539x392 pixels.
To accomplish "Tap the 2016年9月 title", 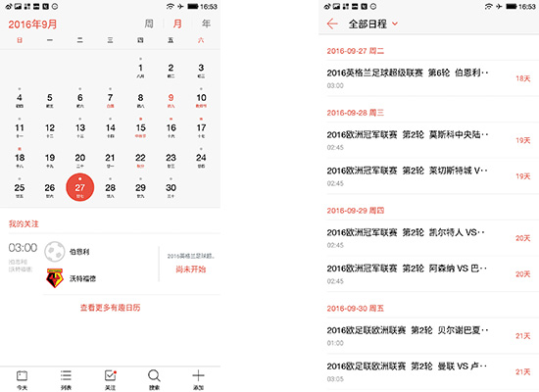I will [32, 24].
